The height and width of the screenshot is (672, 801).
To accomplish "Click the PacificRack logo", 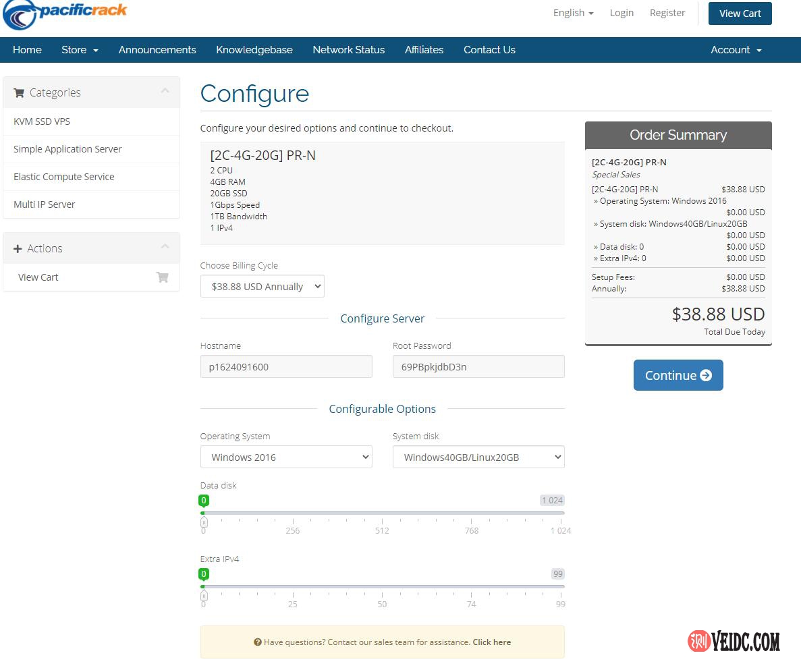I will click(64, 14).
